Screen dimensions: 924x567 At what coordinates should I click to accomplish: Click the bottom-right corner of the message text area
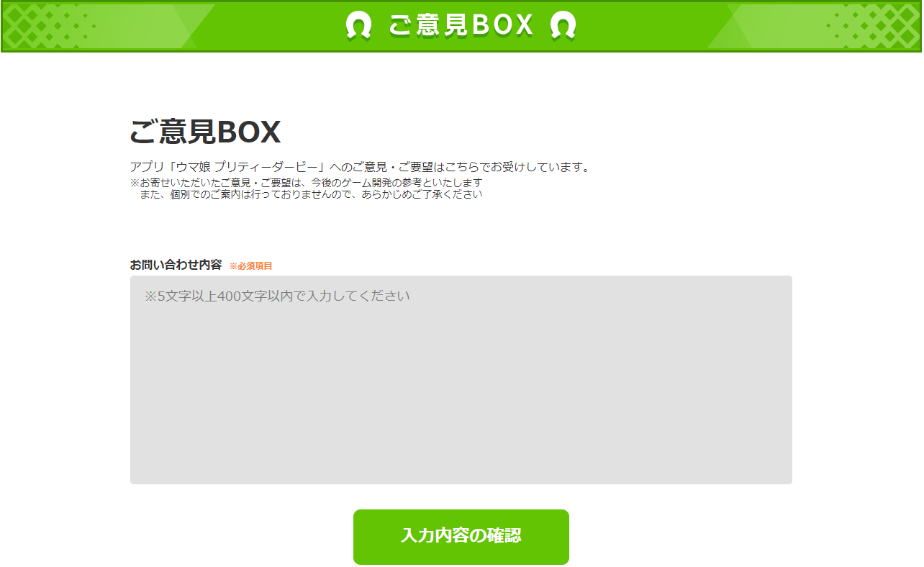pos(787,479)
